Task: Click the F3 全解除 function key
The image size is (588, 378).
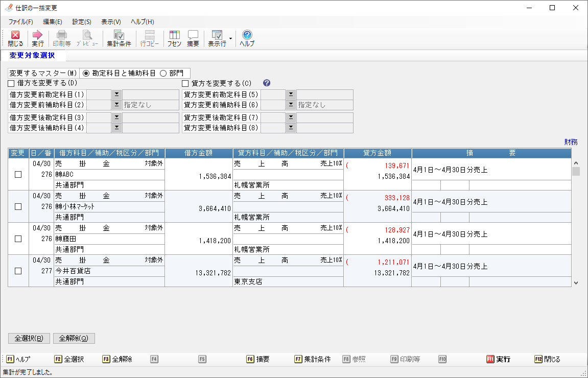Action: pyautogui.click(x=117, y=359)
